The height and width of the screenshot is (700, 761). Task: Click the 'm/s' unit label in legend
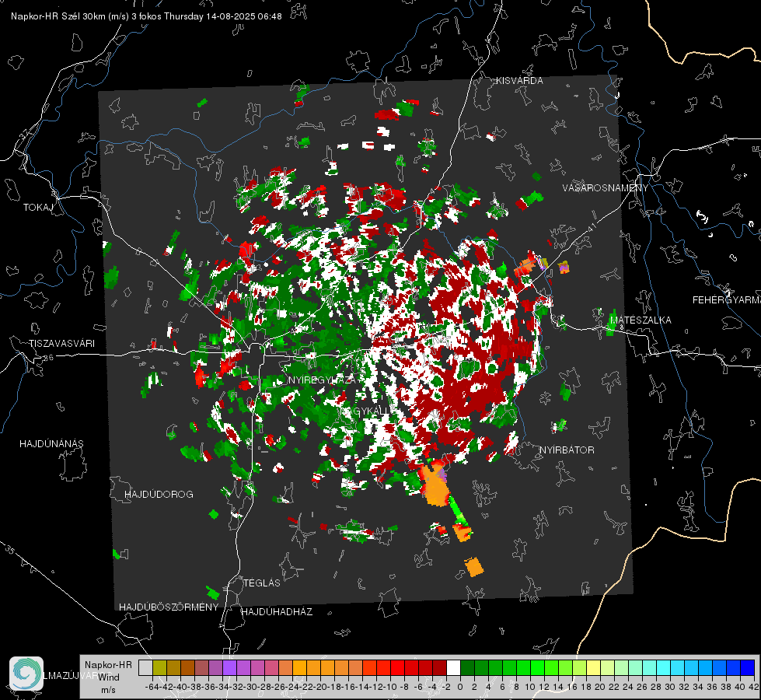tap(108, 690)
